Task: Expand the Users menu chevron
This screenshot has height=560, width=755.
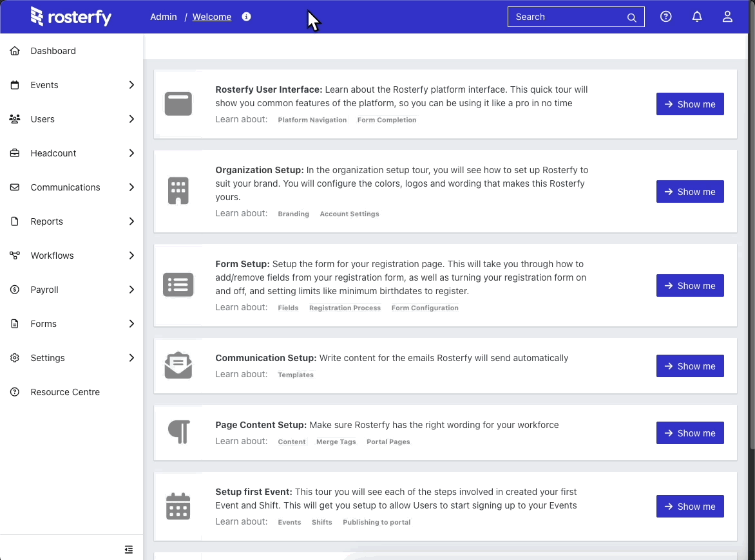Action: [x=131, y=119]
